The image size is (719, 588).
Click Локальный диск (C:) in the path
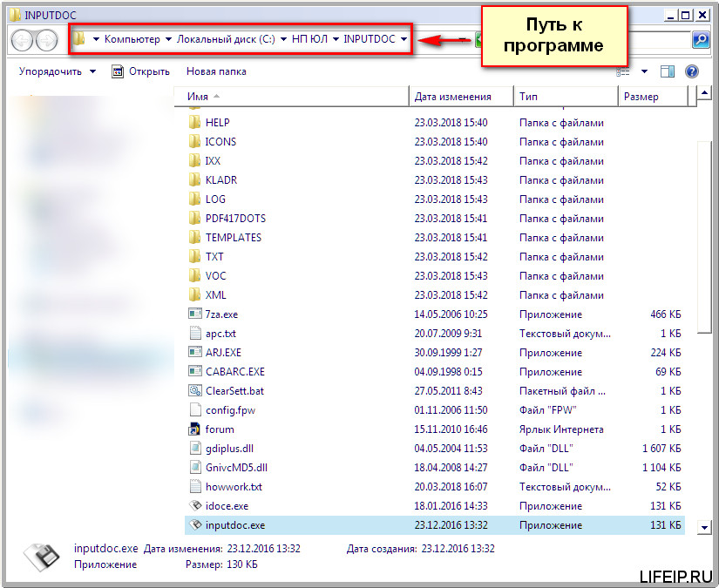pyautogui.click(x=226, y=39)
